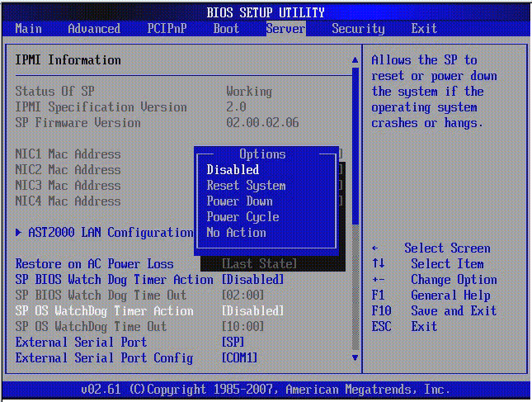Select External Serial Port setting
532x402 pixels.
click(x=81, y=343)
